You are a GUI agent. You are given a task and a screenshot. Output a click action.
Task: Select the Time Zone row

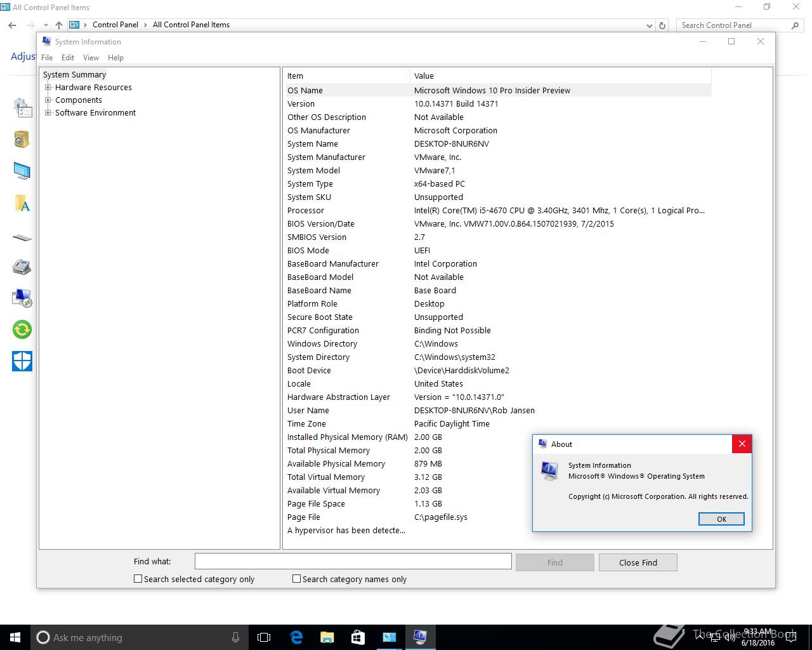point(498,423)
